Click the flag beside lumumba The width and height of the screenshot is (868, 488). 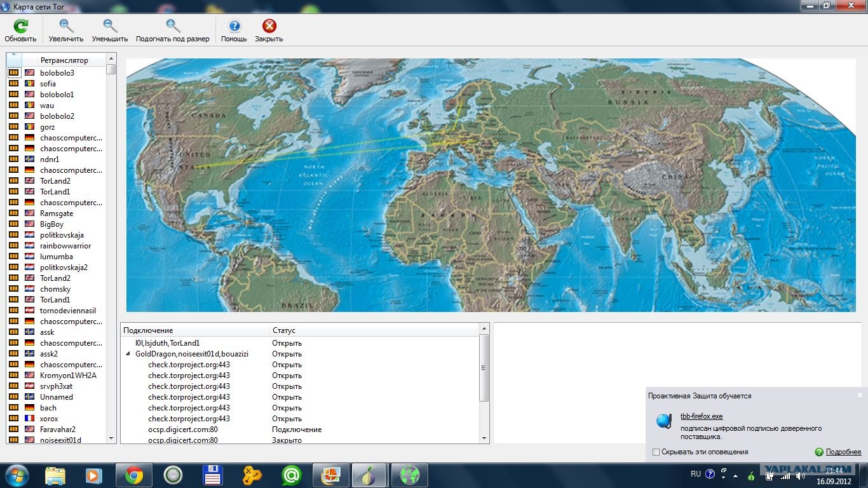30,257
